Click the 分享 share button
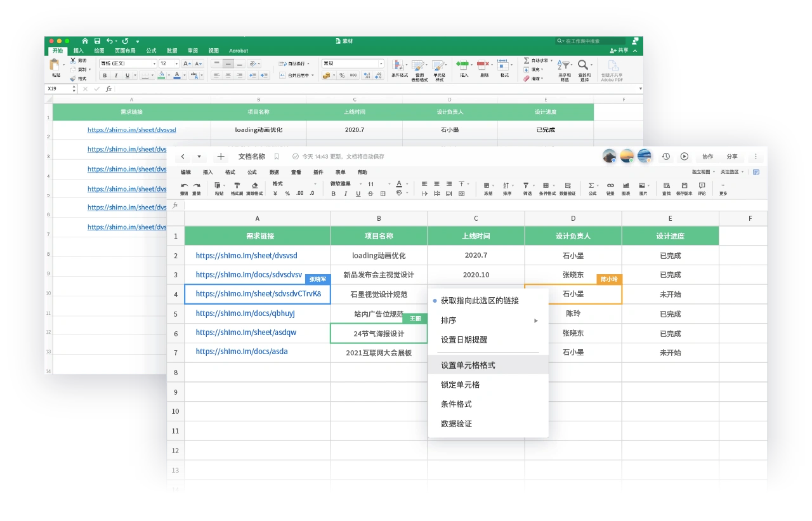Image resolution: width=812 pixels, height=521 pixels. (x=732, y=157)
